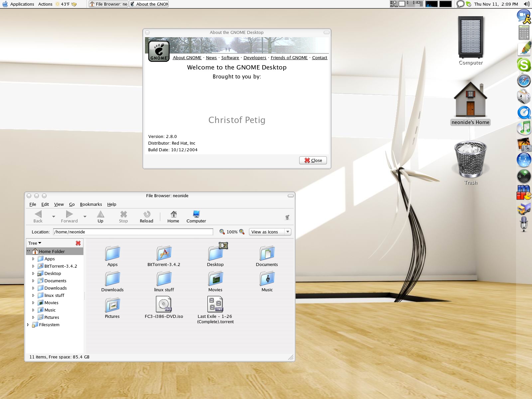The height and width of the screenshot is (399, 532).
Task: Launch iTunes music note dock icon
Action: pos(524,128)
